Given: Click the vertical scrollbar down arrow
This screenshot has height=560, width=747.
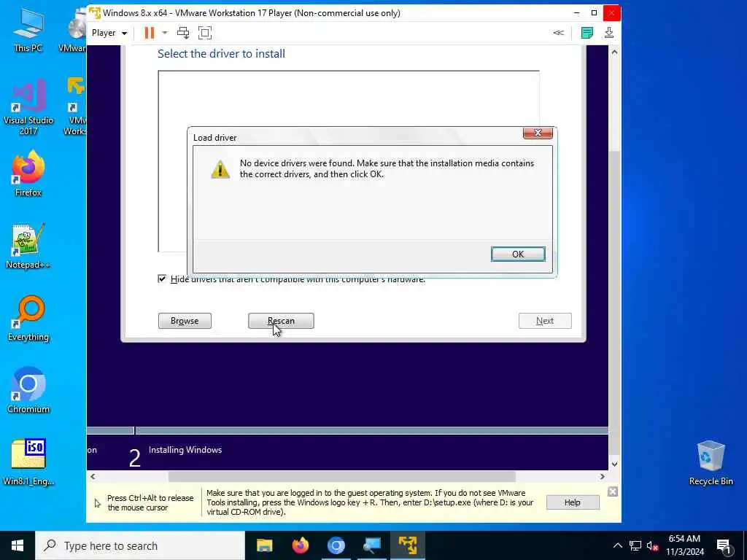Looking at the screenshot, I should click(x=614, y=464).
